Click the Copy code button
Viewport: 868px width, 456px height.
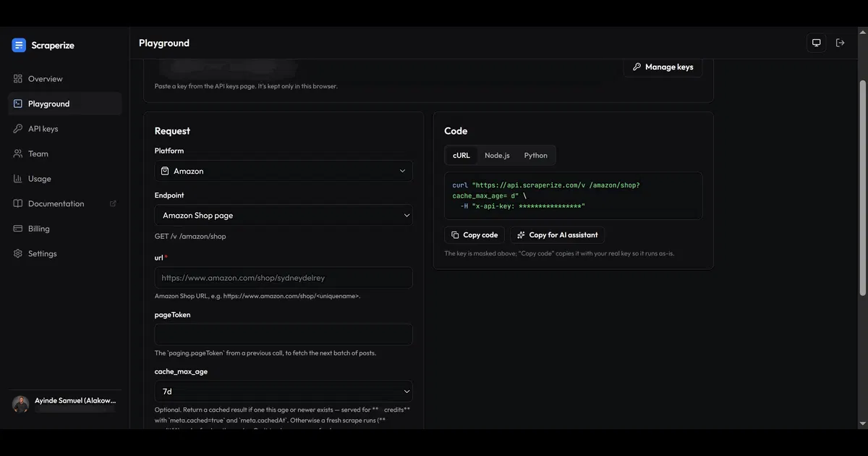click(475, 235)
